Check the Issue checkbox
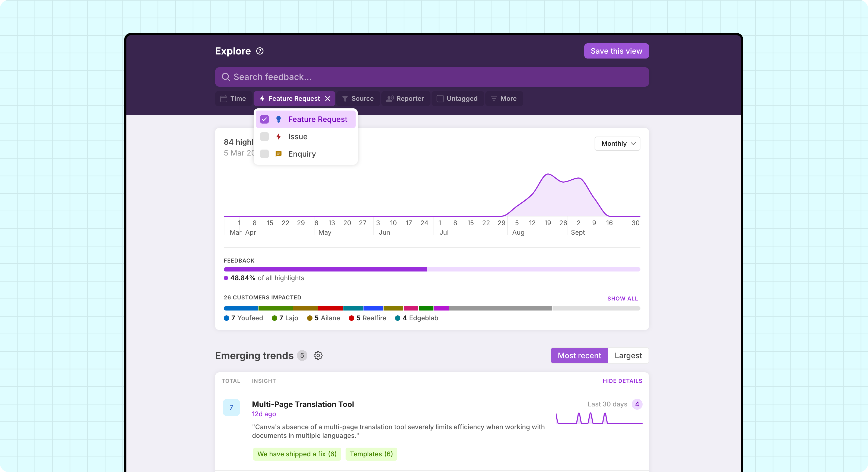 point(264,137)
